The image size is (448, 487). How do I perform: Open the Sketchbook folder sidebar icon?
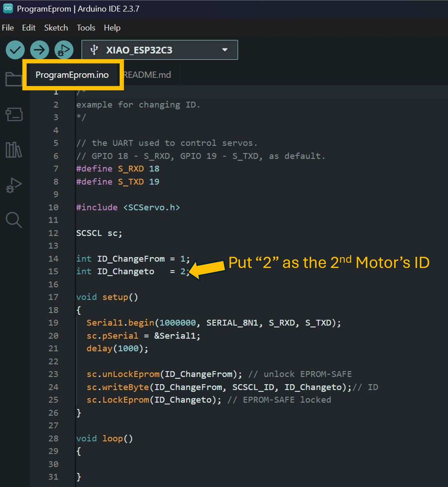[x=14, y=79]
